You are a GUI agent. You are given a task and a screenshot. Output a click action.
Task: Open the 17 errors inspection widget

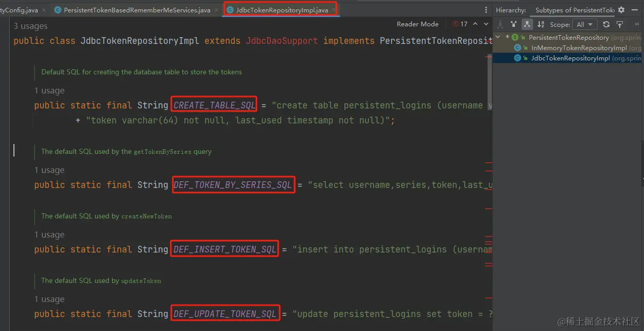(460, 24)
